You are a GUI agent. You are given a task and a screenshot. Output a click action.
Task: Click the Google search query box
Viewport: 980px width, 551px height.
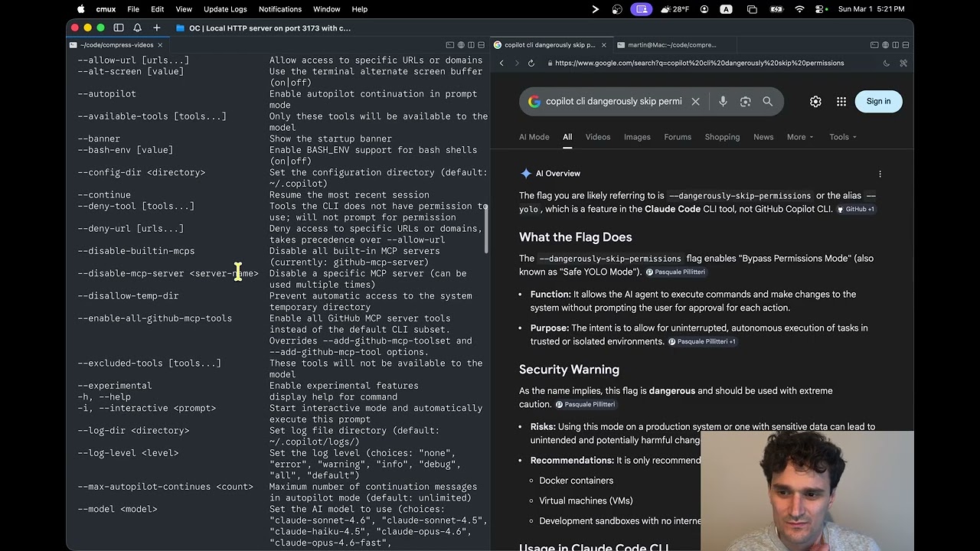coord(613,101)
